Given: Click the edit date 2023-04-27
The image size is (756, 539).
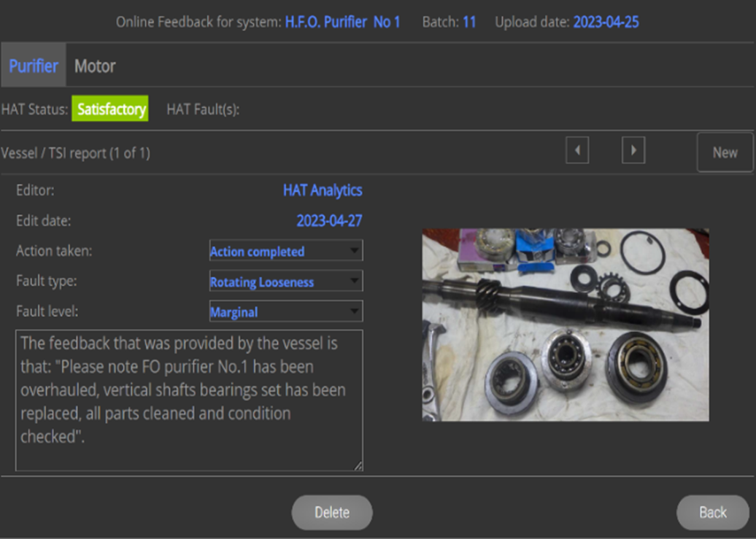Looking at the screenshot, I should 329,221.
